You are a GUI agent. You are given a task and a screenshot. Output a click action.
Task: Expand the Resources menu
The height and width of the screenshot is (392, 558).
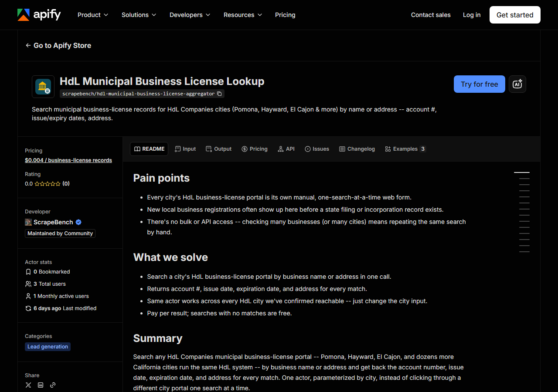pyautogui.click(x=242, y=15)
